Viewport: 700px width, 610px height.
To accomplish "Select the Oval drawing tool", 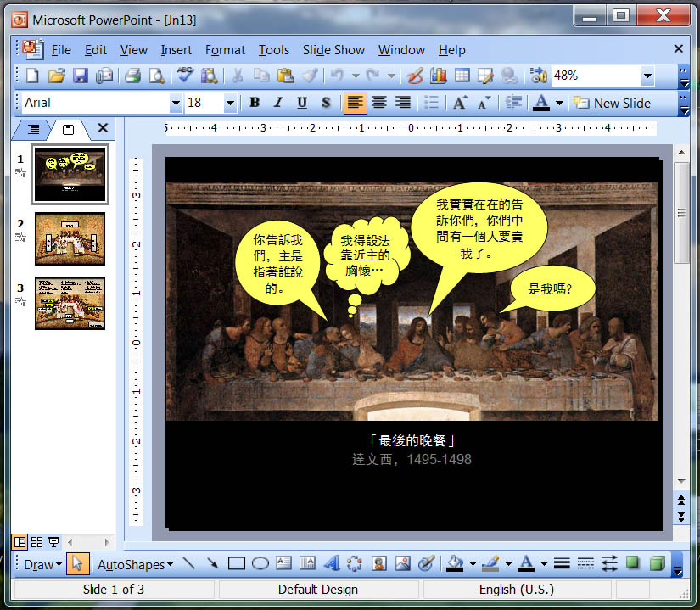I will pyautogui.click(x=260, y=564).
